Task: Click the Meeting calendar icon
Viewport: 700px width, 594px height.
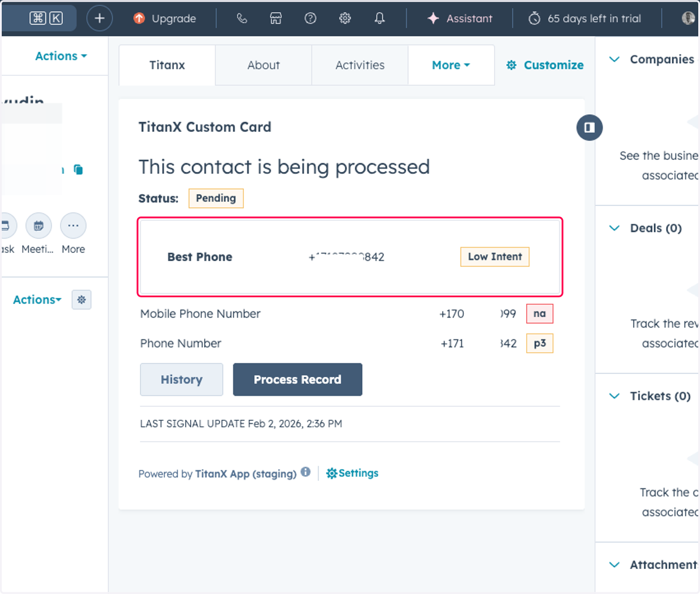Action: click(x=38, y=226)
